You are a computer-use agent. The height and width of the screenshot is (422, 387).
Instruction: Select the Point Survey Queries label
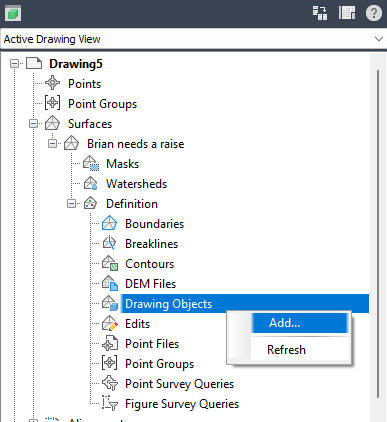click(x=179, y=384)
